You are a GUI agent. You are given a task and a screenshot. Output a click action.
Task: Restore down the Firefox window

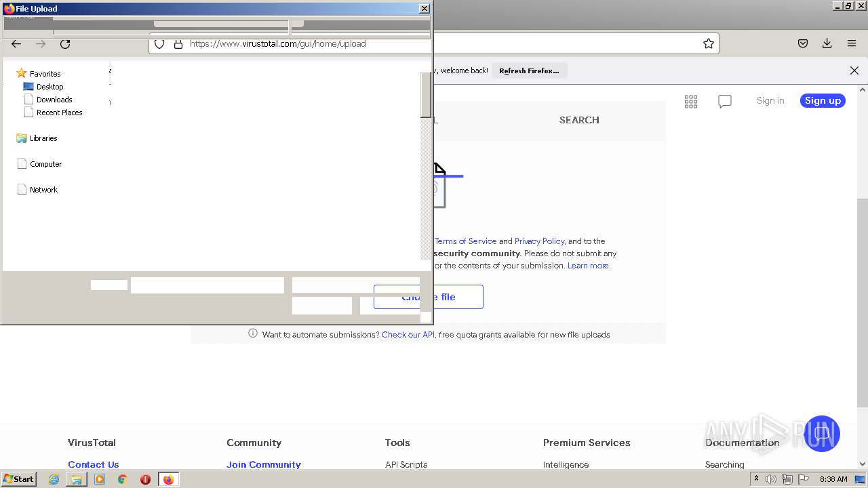[848, 5]
